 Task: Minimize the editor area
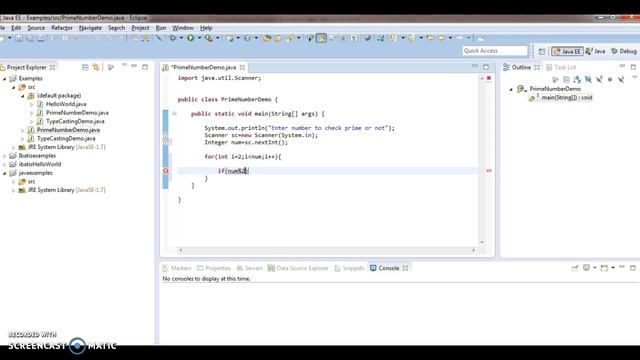coord(475,66)
